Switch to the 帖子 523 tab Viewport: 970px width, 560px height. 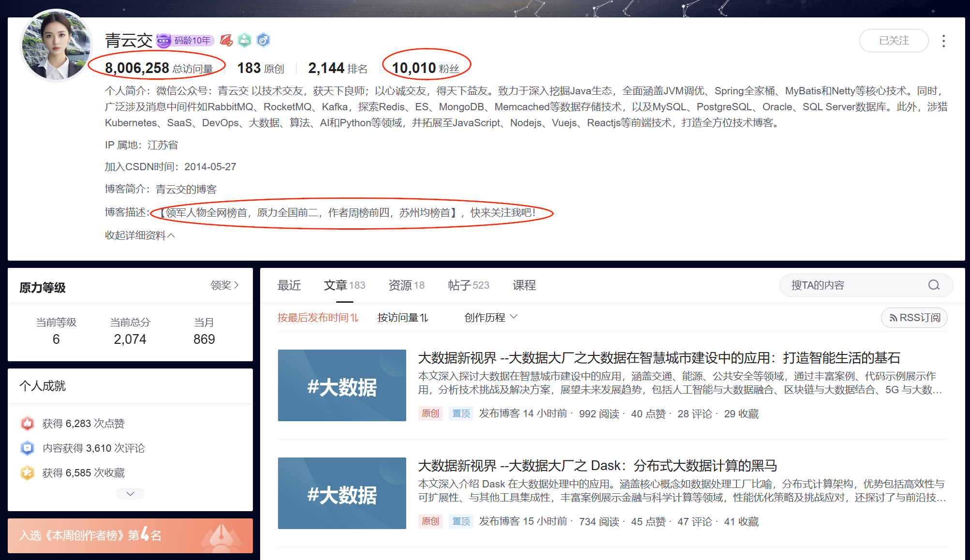(x=468, y=285)
